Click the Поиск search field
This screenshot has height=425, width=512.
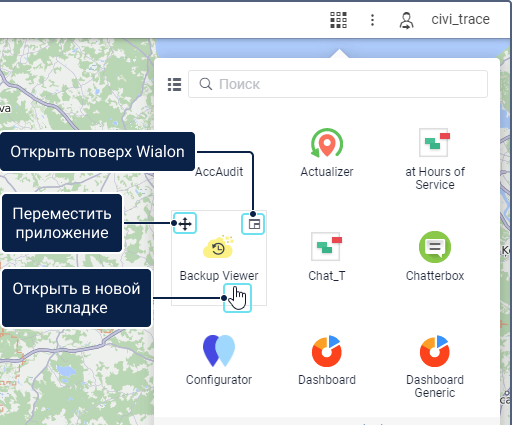(x=338, y=84)
